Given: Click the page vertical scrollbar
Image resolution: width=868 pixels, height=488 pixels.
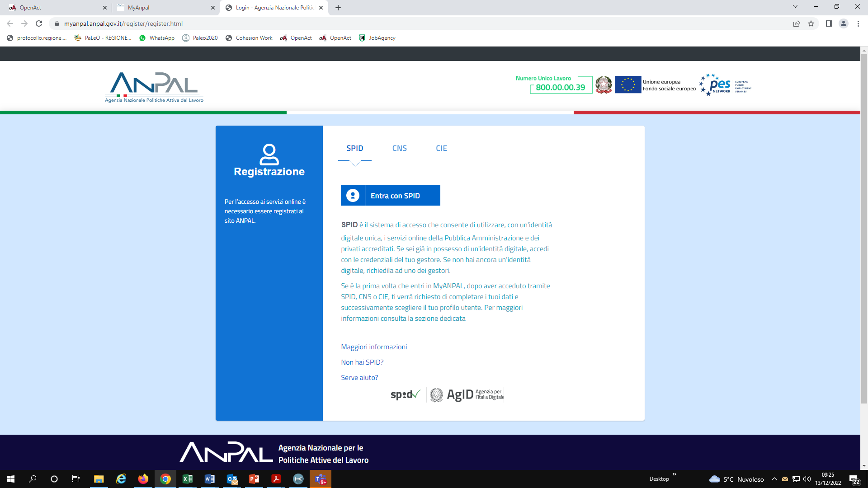Looking at the screenshot, I should [864, 228].
